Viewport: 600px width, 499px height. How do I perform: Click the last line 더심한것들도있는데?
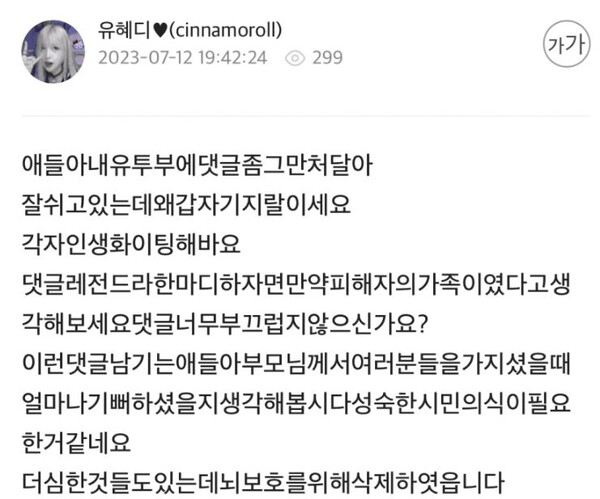tap(263, 483)
